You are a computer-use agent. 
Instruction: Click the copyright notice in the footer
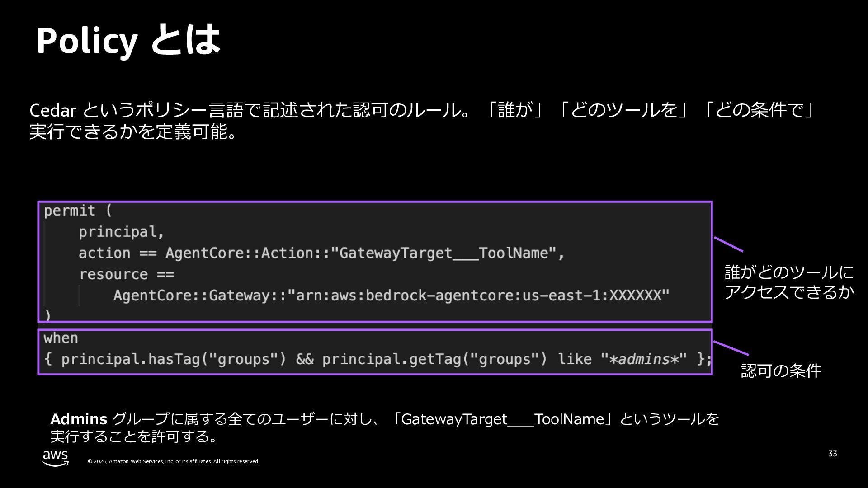173,461
